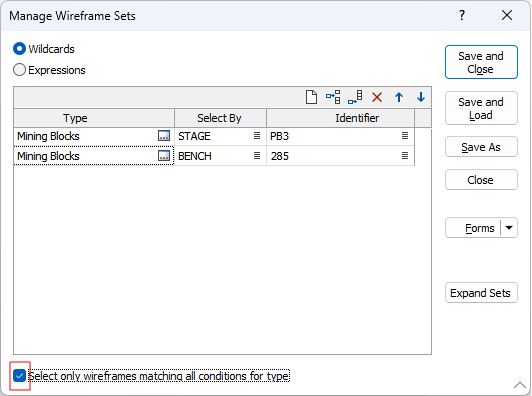The image size is (532, 396).
Task: Click the Save and Close button
Action: pos(481,62)
